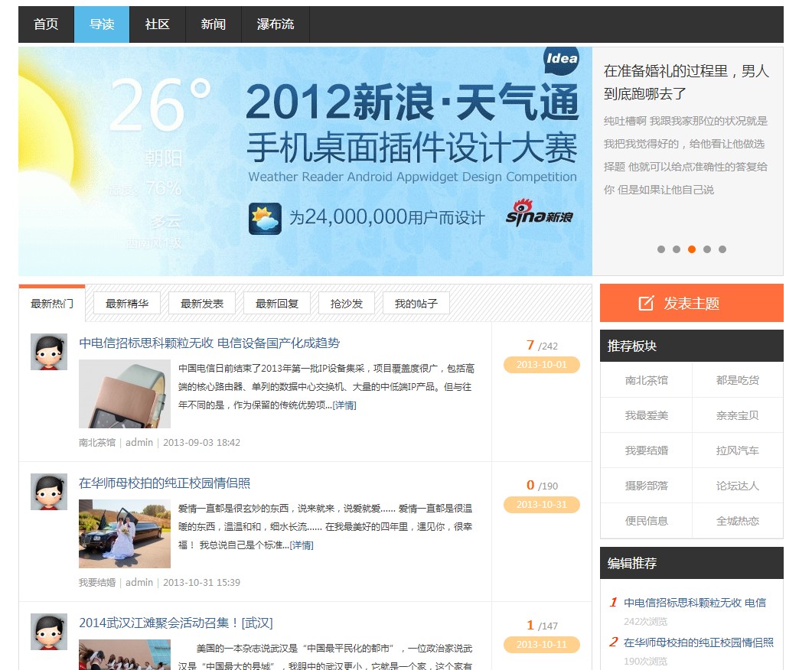Click the 1 /147 reply count

542,626
